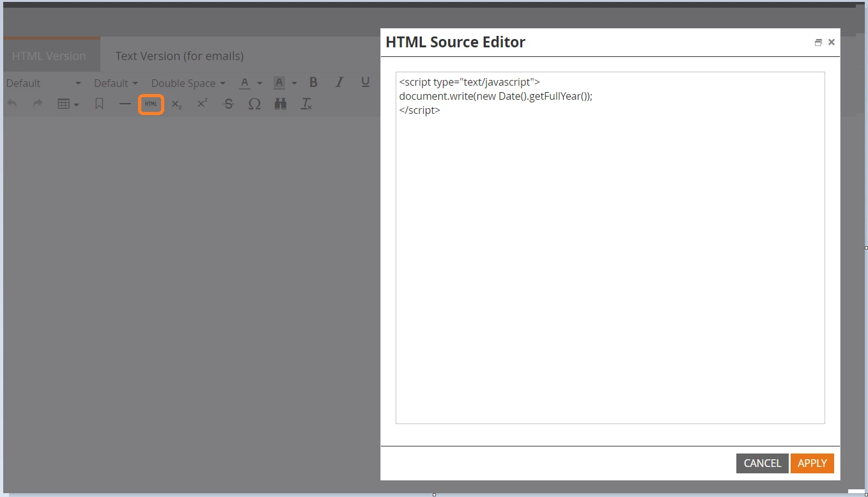Apply superscript formatting
This screenshot has width=868, height=497.
(203, 103)
